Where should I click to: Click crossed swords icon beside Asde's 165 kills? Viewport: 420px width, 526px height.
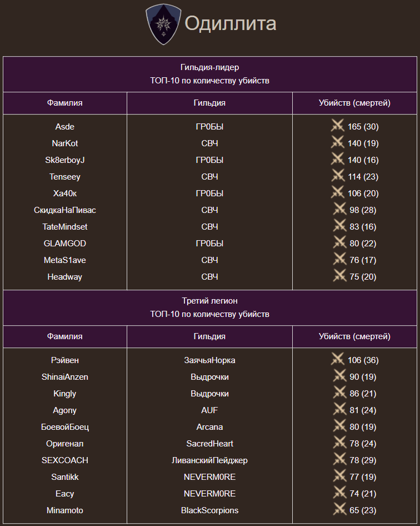tap(338, 126)
